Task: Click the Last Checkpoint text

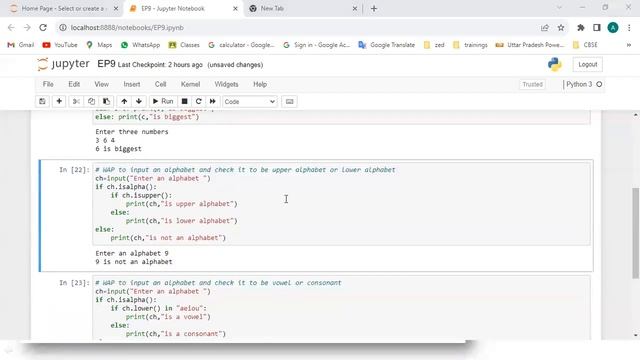Action: (160, 65)
